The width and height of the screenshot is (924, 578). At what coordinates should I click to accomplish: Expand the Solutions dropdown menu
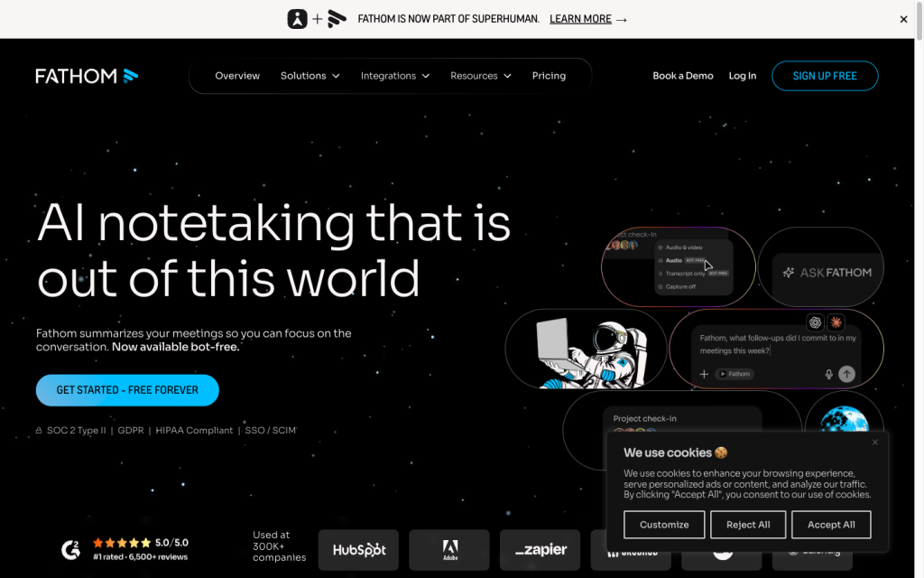(x=310, y=76)
